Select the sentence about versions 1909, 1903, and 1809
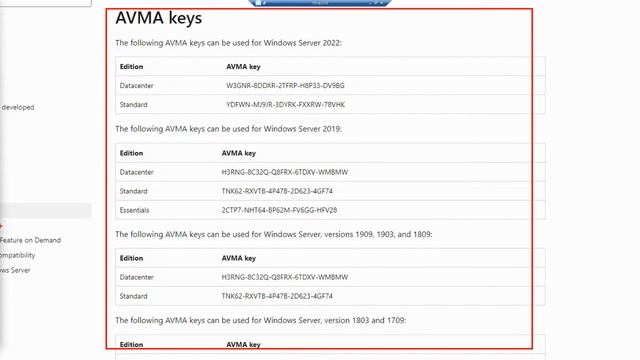The image size is (640, 360). [274, 234]
